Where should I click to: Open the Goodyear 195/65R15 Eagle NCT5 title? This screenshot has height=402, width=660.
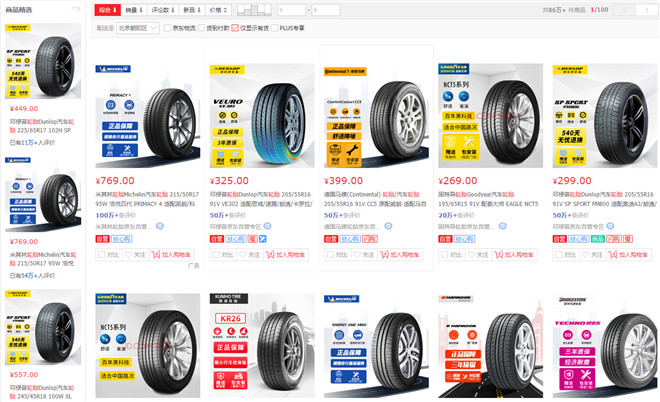coord(489,199)
